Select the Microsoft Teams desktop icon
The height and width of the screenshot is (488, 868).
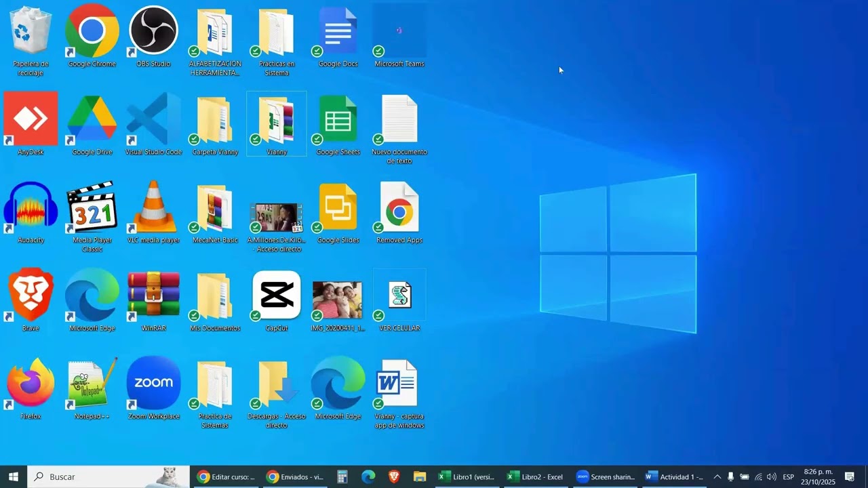[399, 37]
